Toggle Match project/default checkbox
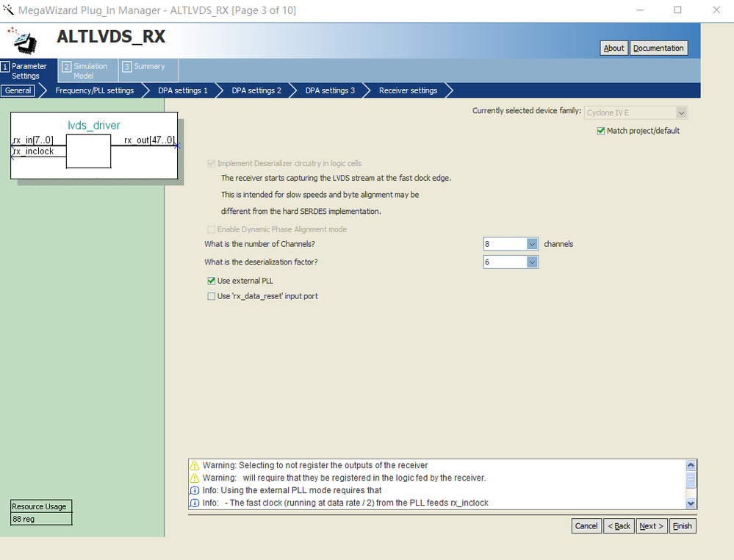The image size is (734, 560). [601, 131]
